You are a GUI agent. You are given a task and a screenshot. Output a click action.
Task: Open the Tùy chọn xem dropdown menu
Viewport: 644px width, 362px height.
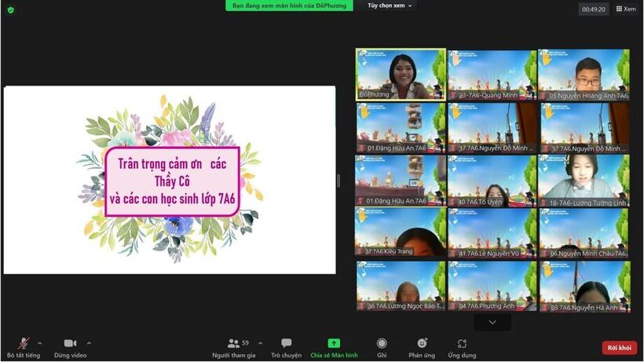[390, 5]
